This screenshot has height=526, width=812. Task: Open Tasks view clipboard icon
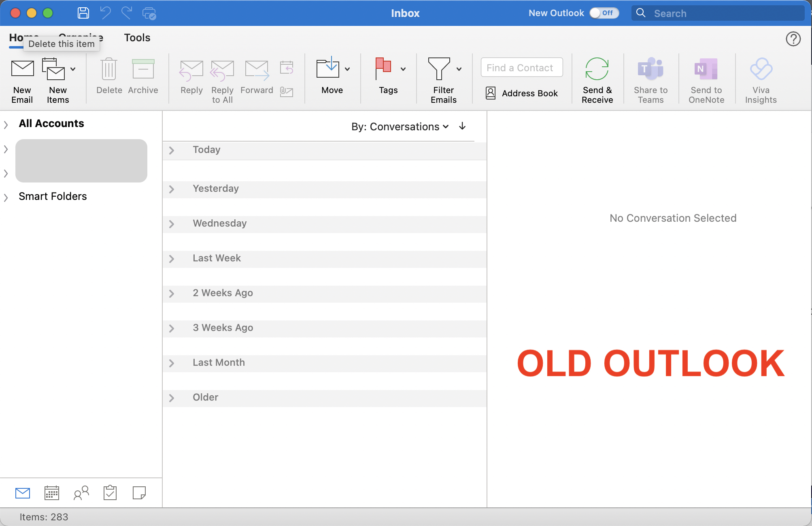[x=110, y=493]
